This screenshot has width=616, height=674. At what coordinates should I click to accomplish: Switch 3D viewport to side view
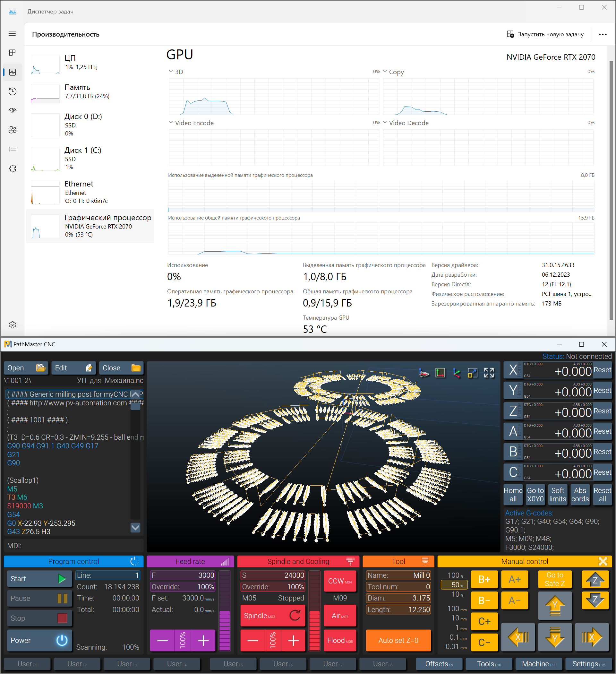(x=424, y=373)
